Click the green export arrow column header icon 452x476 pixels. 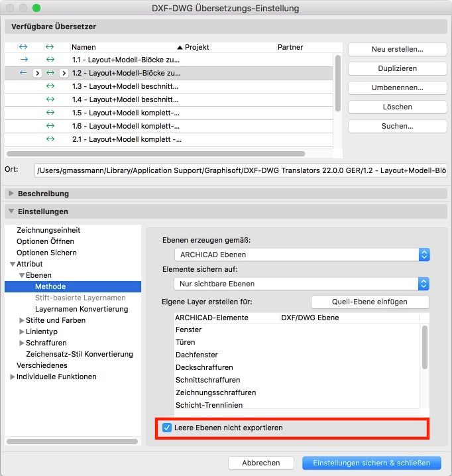[x=50, y=47]
